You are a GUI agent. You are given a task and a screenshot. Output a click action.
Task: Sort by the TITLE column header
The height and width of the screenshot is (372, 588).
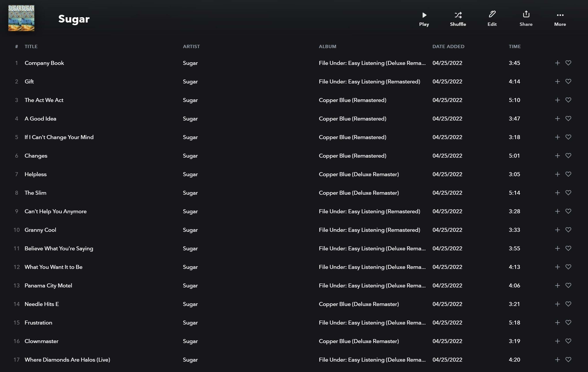click(31, 46)
